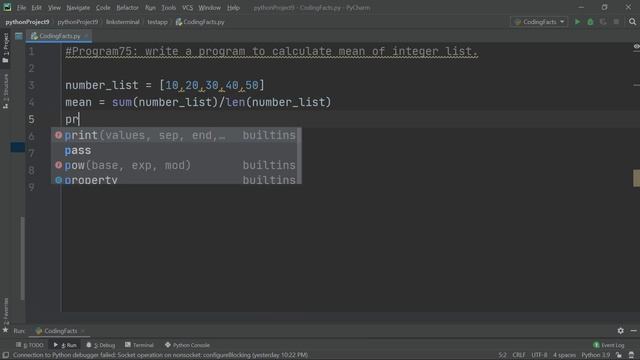Open the View menu

coord(54,7)
